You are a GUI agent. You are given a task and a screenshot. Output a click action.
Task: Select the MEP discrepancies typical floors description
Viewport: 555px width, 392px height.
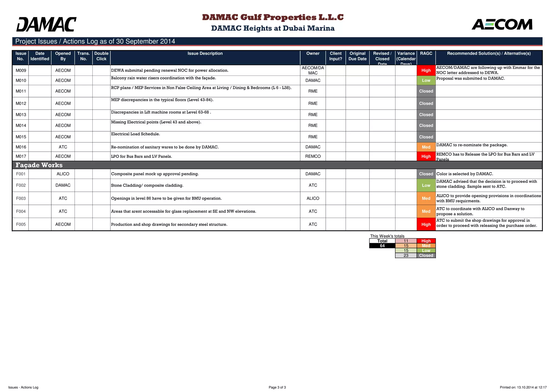(162, 100)
